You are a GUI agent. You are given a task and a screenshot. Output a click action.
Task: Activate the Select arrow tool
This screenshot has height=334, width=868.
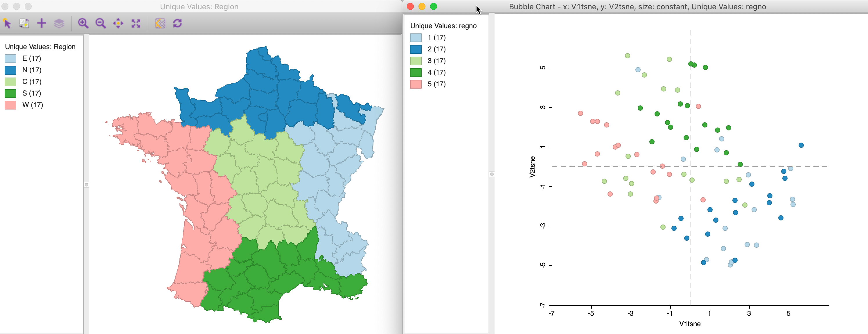pyautogui.click(x=7, y=23)
